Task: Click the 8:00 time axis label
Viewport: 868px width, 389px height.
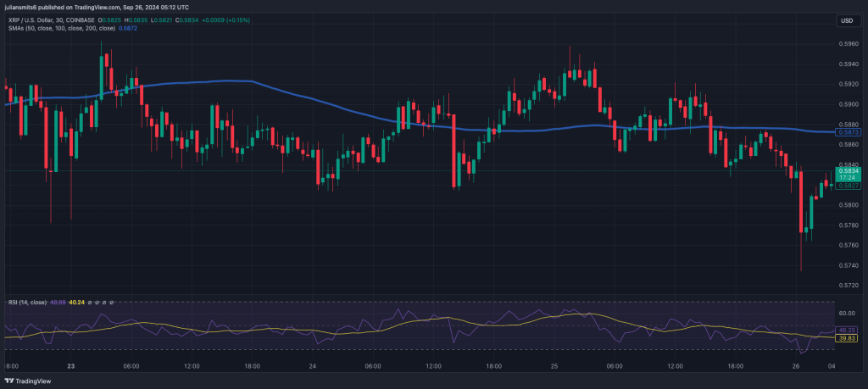Action: (11, 366)
